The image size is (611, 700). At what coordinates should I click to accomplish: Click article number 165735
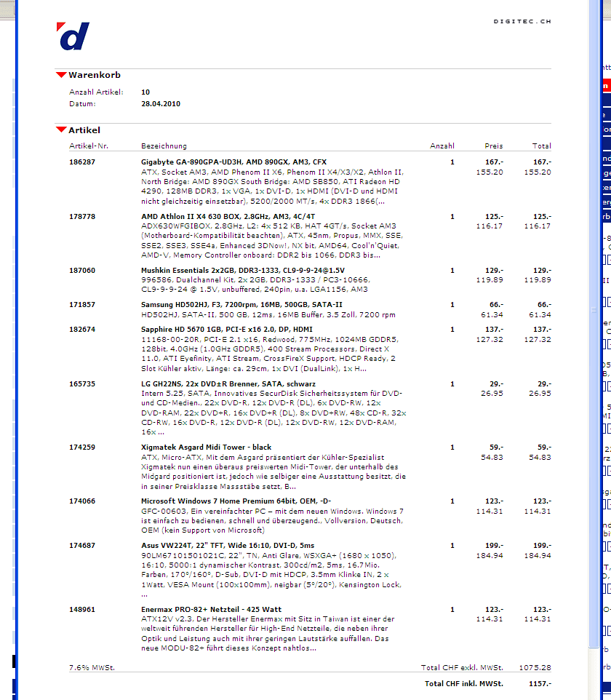(82, 384)
